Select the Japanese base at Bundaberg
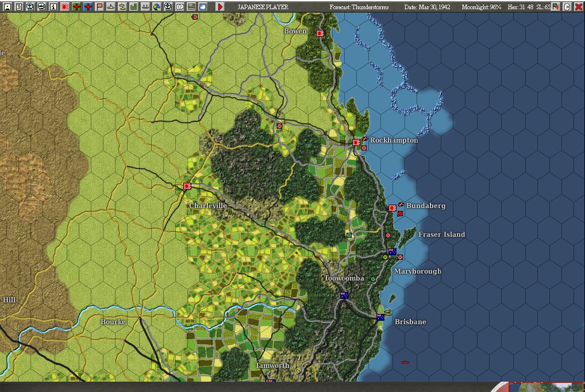Viewport: 585px width, 392px height. pyautogui.click(x=392, y=208)
